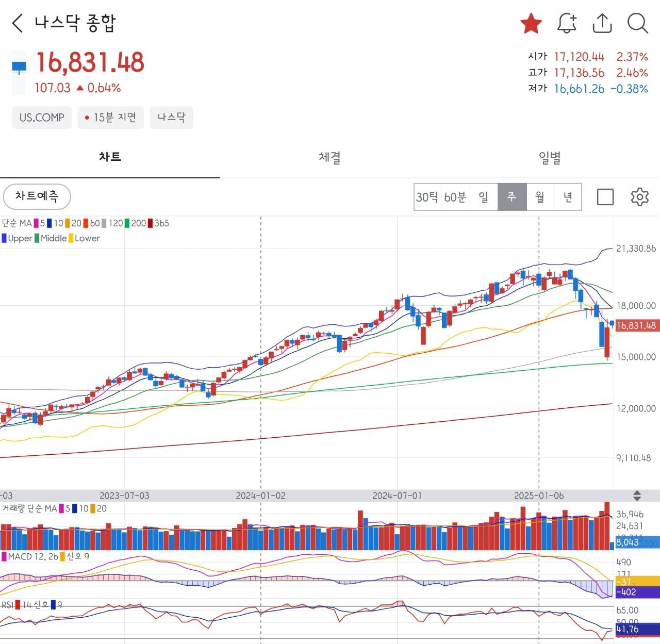Click the red current-price tag on the chart axis
Image resolution: width=660 pixels, height=644 pixels.
click(x=637, y=325)
